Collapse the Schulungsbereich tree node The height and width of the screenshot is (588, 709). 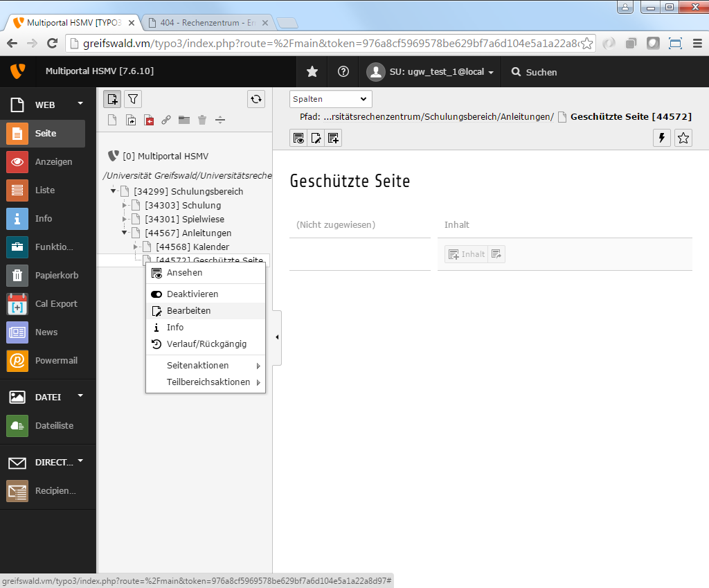pos(114,191)
